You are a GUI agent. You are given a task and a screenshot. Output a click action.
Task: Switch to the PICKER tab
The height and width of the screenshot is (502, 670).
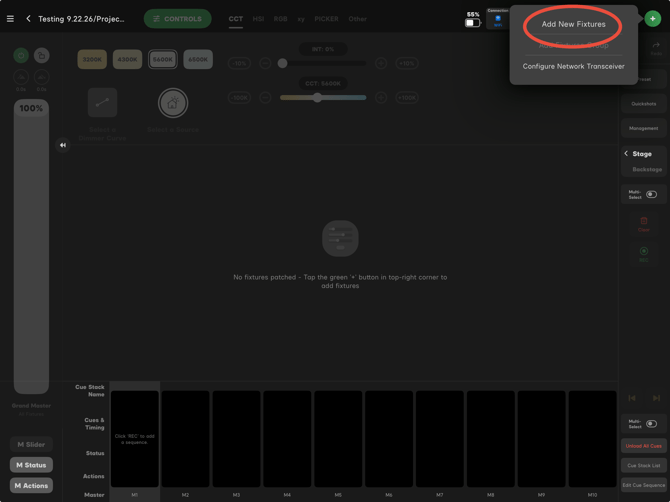tap(326, 19)
